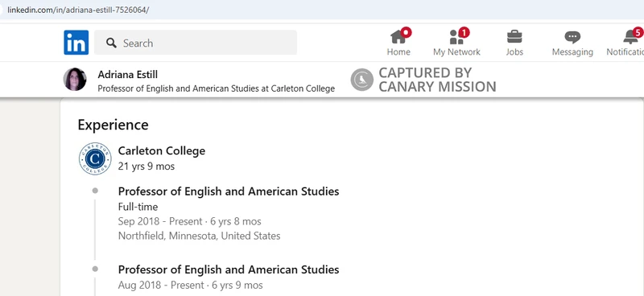The width and height of the screenshot is (644, 296).
Task: Select the Sep 2018 Professor position title
Action: 229,191
